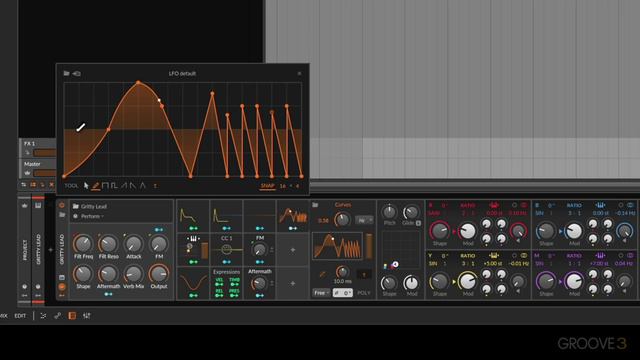Select the pencil draw tool in LFO editor
Viewport: 640px width, 360px height.
point(96,186)
